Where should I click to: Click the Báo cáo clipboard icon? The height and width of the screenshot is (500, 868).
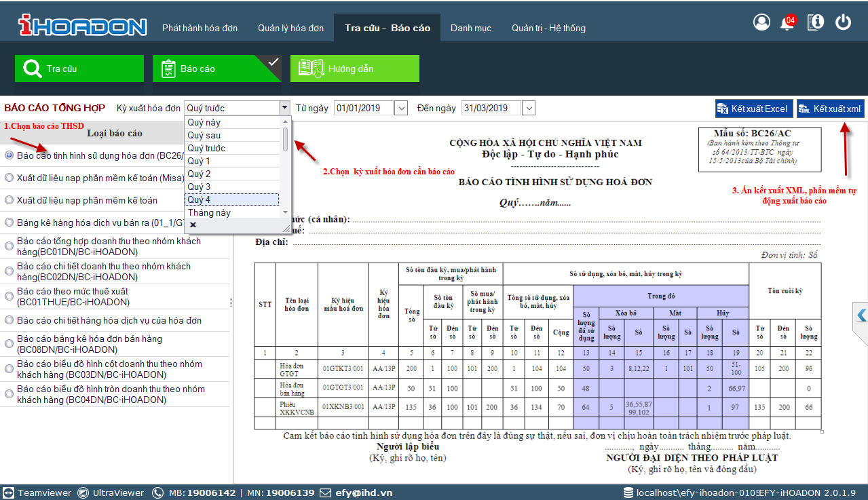pyautogui.click(x=168, y=69)
